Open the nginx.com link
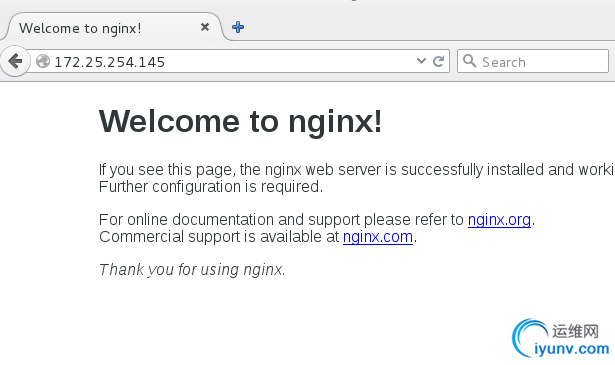Viewport: 615px width, 365px height. (378, 237)
